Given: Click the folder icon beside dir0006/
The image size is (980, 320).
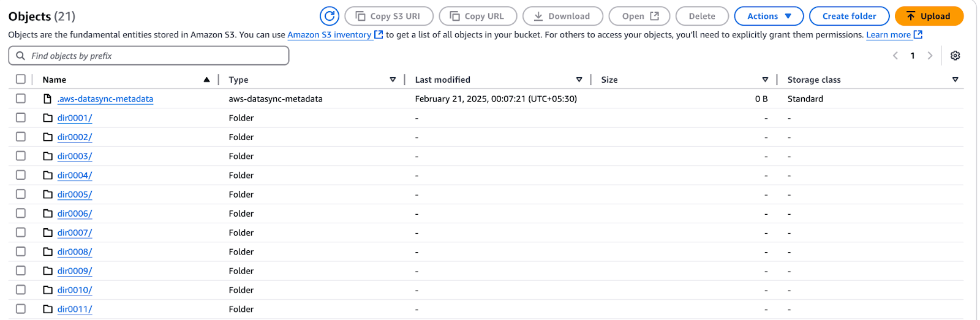Looking at the screenshot, I should (x=48, y=213).
